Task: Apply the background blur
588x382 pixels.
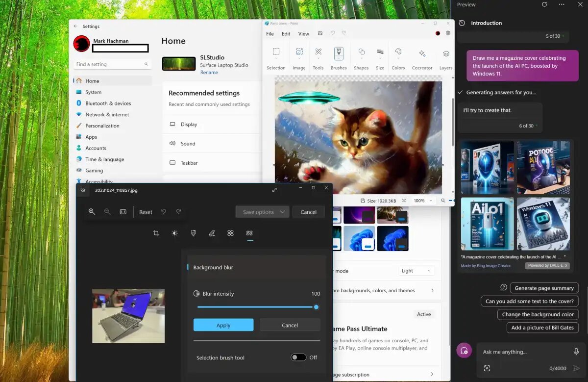Action: click(223, 325)
